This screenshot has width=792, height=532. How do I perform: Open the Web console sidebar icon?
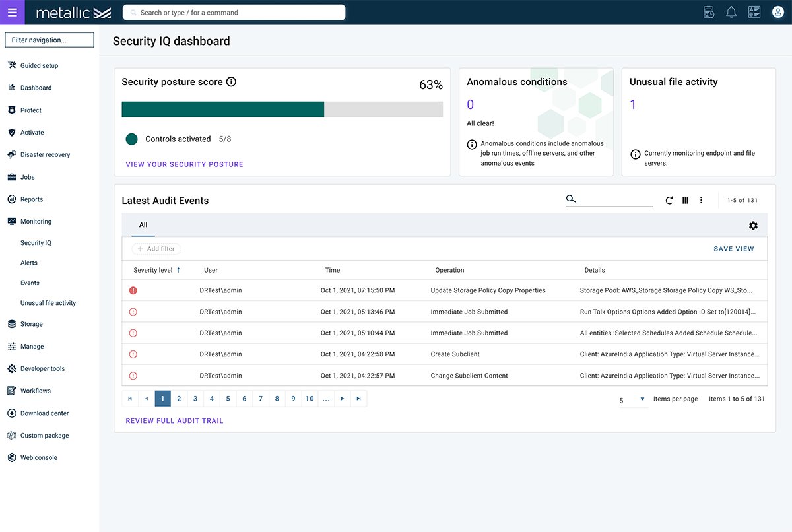[11, 457]
